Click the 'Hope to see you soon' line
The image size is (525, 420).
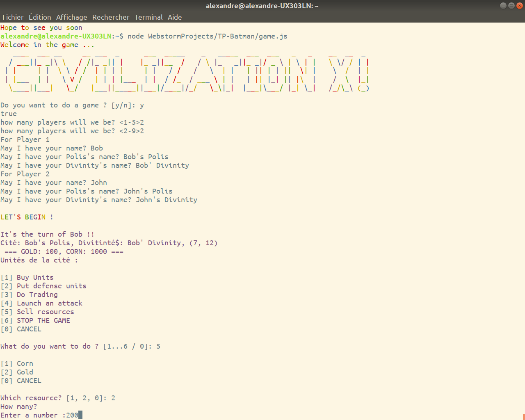point(41,27)
